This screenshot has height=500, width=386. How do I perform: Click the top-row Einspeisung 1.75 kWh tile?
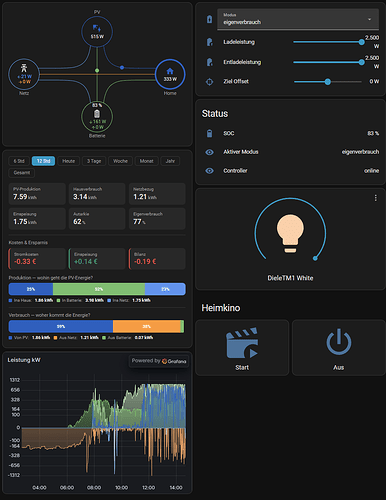(x=37, y=219)
